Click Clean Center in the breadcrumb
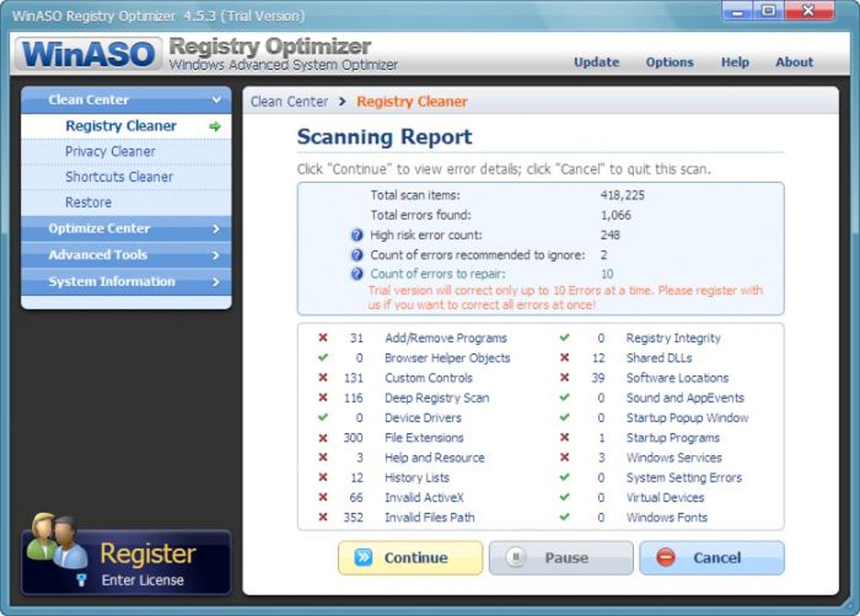This screenshot has width=860, height=616. pyautogui.click(x=289, y=101)
